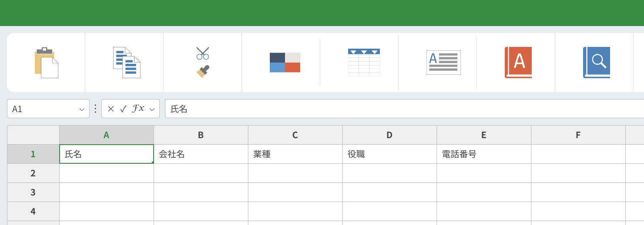Select row 2 header
The width and height of the screenshot is (644, 225).
(33, 173)
